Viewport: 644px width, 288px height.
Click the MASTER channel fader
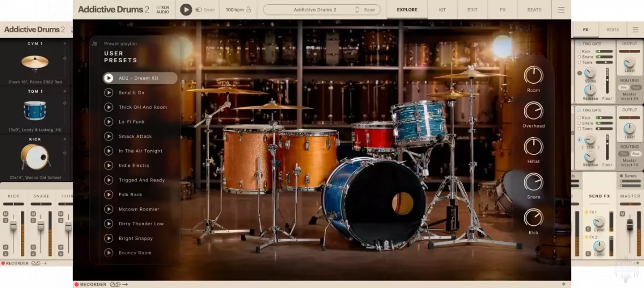click(630, 224)
